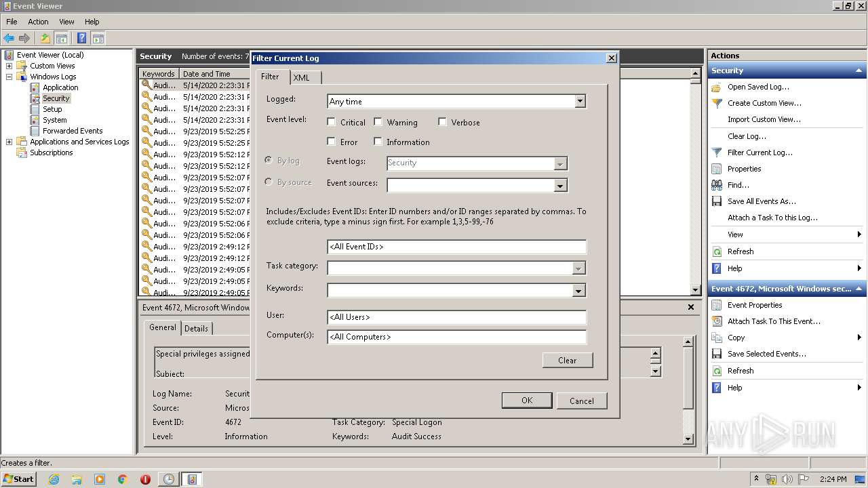Open the Logged time dropdown
Screen dimensions: 868x488
pyautogui.click(x=580, y=102)
